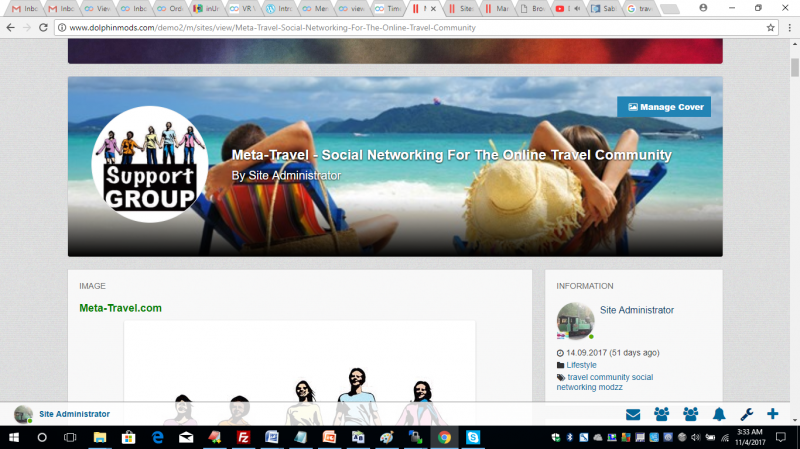Open the people group icon beside the bell
800x449 pixels.
pyautogui.click(x=691, y=414)
